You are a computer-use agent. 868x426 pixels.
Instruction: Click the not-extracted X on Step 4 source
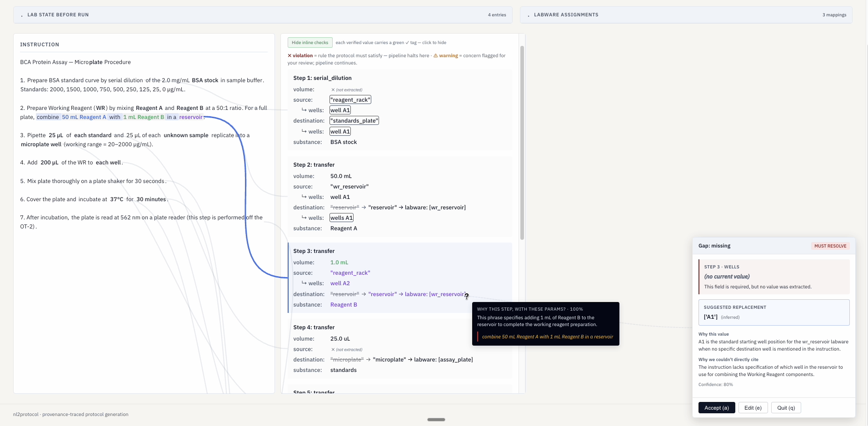click(x=333, y=349)
